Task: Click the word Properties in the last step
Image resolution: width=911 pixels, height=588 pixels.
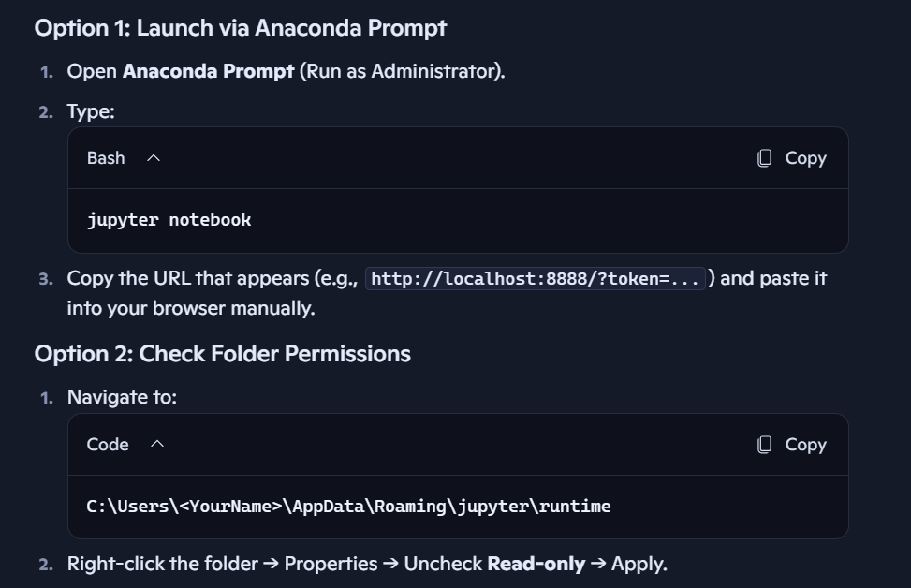Action: (x=331, y=565)
